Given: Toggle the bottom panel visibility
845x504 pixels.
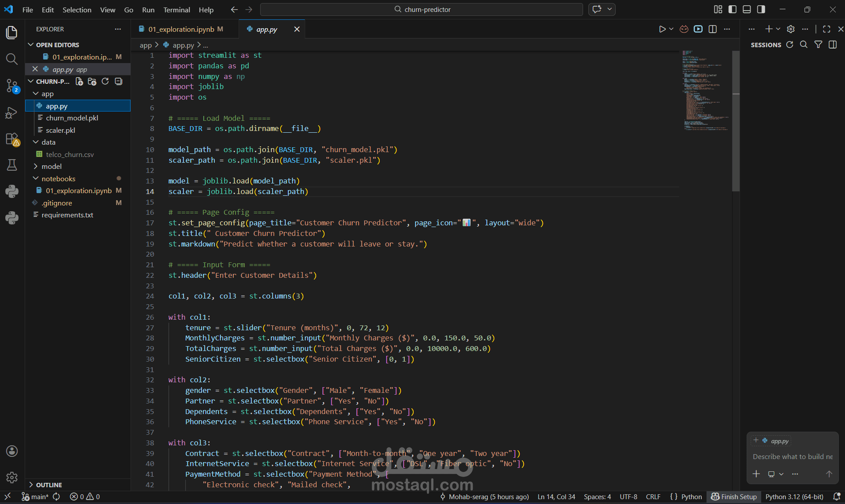Looking at the screenshot, I should coord(747,10).
